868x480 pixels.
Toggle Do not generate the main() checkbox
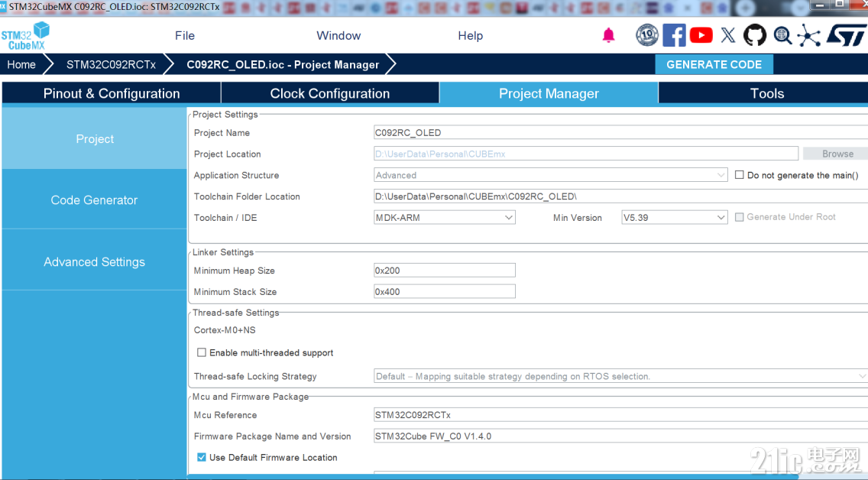(x=739, y=175)
